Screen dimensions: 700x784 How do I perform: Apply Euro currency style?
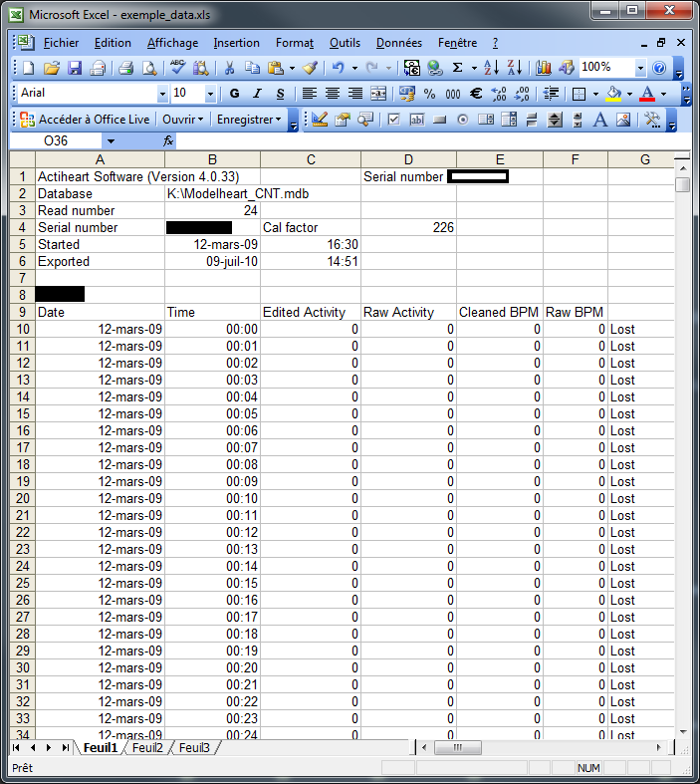pyautogui.click(x=476, y=94)
